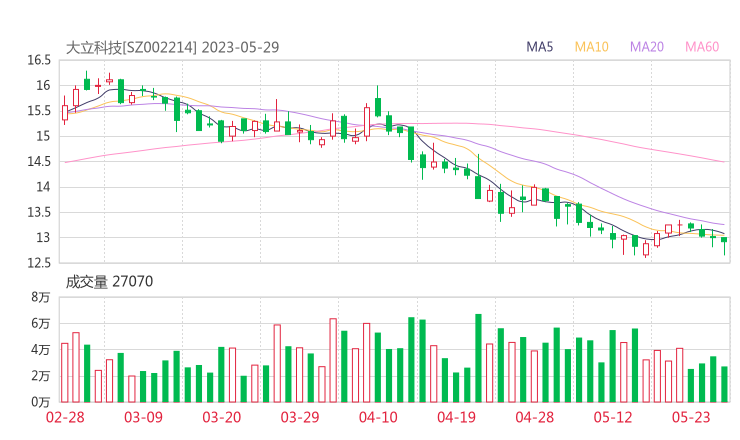Click the 12.5 price axis label

[39, 263]
